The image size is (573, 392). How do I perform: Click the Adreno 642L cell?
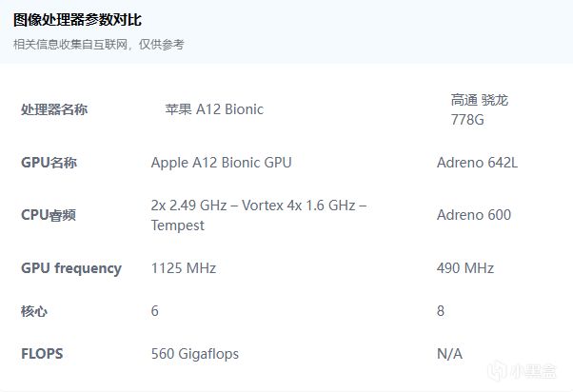tap(477, 163)
